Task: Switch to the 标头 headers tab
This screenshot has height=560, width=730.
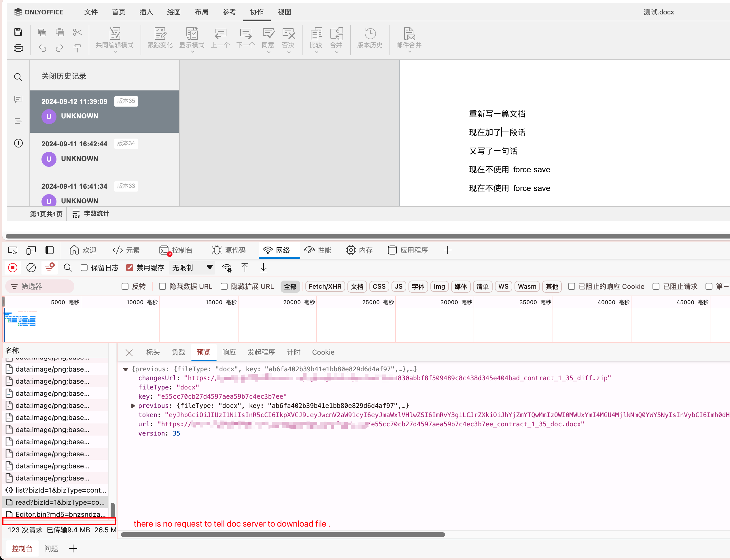Action: tap(153, 352)
